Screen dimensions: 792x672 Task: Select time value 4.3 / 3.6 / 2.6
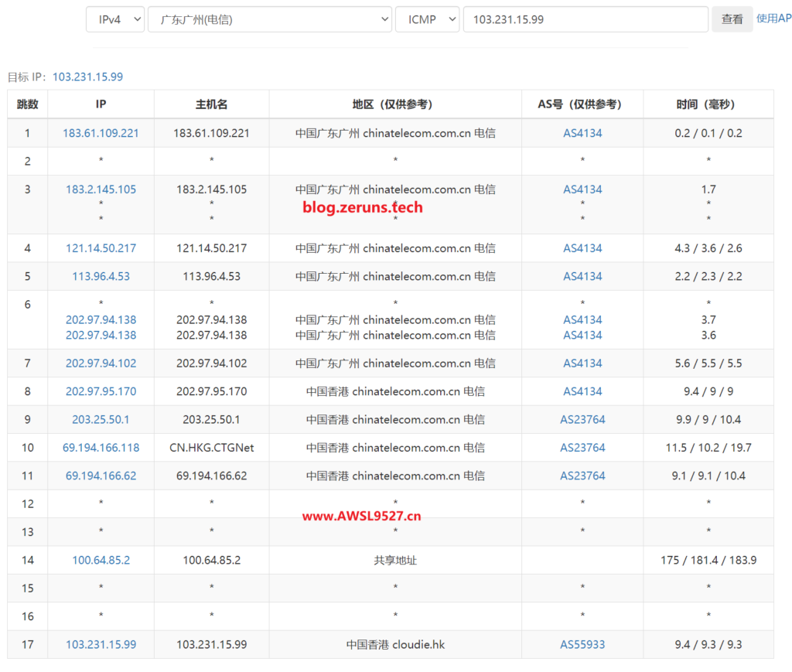(708, 248)
